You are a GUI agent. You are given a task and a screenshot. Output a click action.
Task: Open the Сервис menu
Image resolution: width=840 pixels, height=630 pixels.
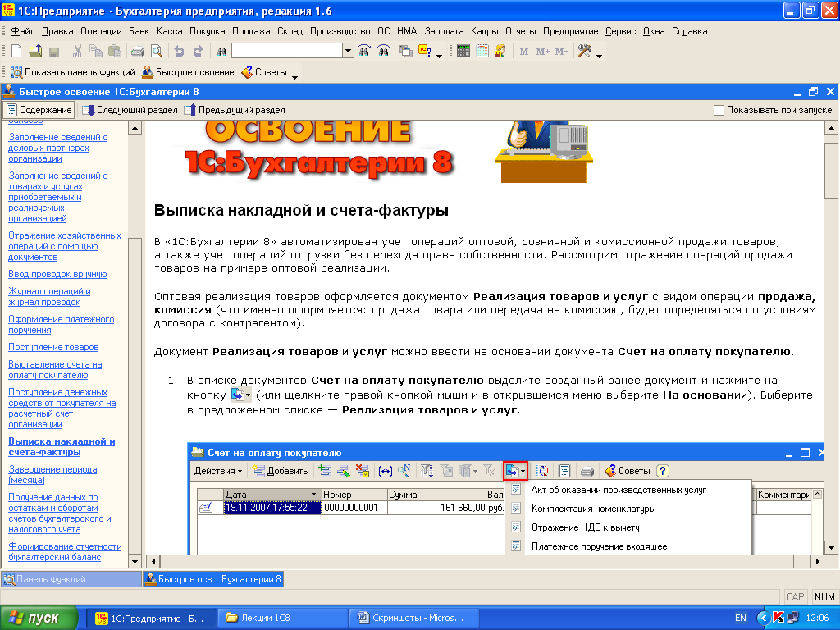point(620,31)
